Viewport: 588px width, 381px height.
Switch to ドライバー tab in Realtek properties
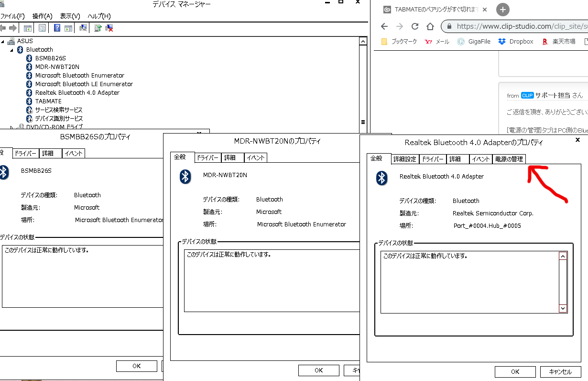click(433, 159)
